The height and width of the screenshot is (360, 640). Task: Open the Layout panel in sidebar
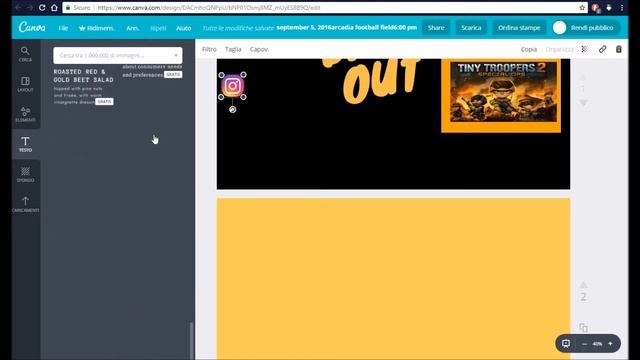(25, 84)
